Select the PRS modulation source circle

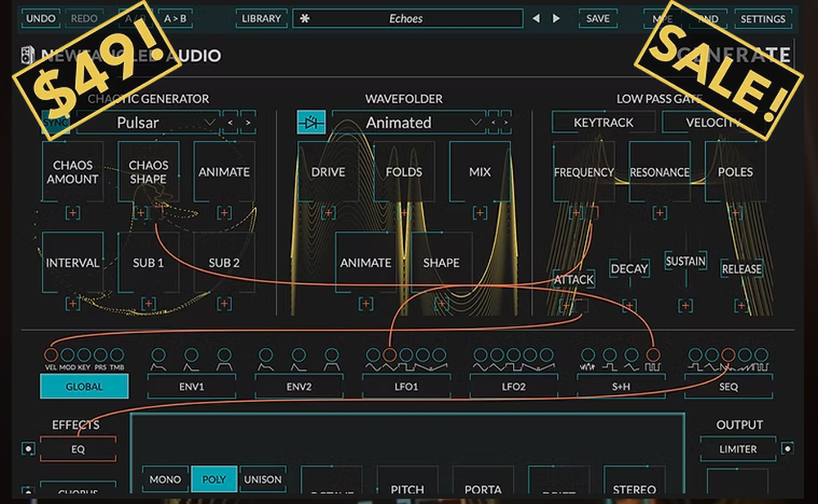100,355
